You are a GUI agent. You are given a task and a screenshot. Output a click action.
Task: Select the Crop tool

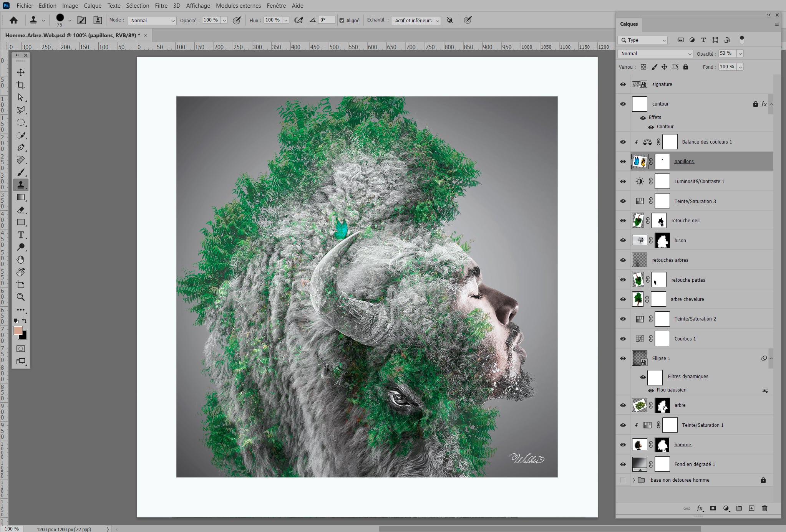click(x=21, y=85)
